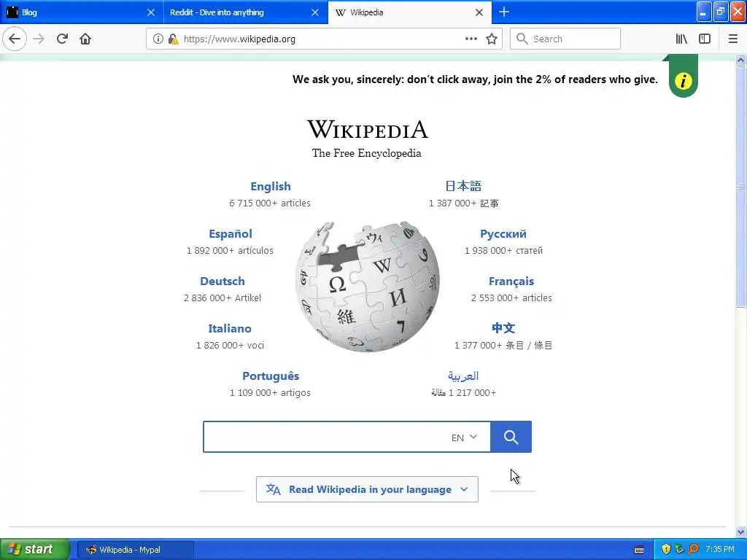Reload the Wikipedia page

[62, 39]
